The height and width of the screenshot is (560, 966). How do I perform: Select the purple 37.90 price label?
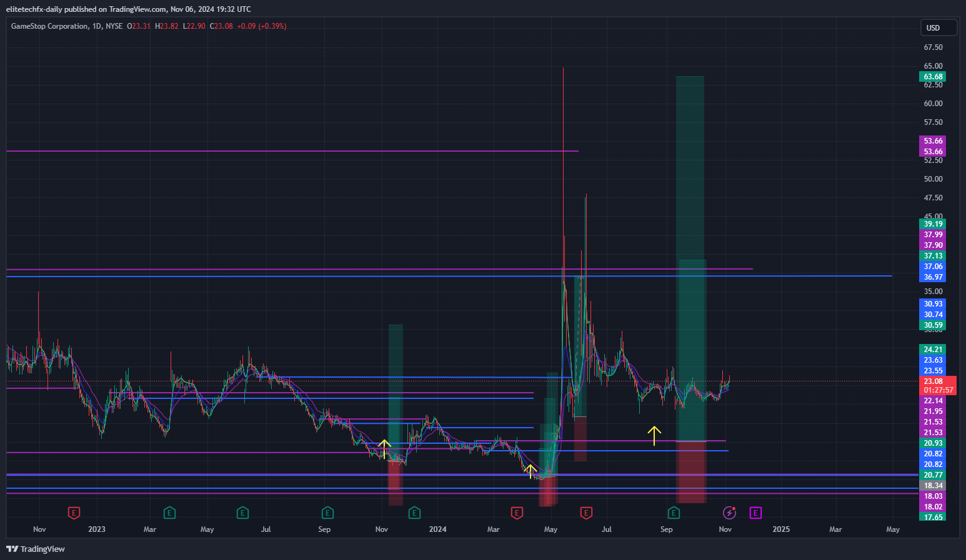click(932, 245)
